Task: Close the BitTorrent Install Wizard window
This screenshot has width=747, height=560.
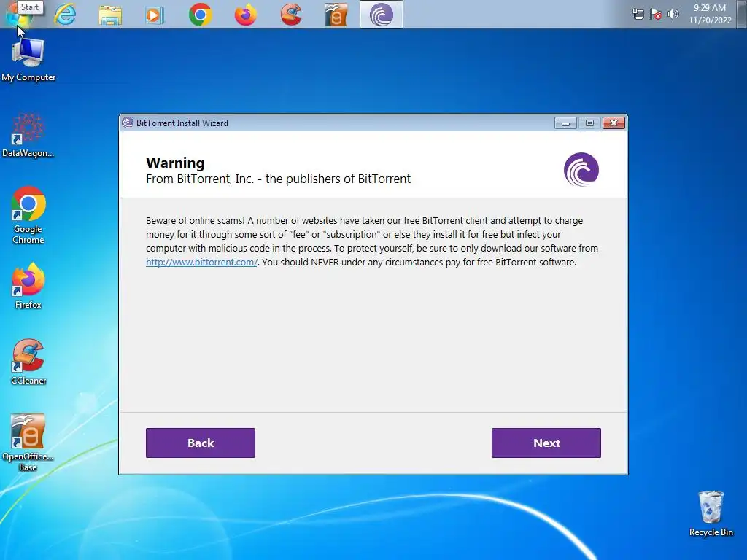Action: (614, 123)
